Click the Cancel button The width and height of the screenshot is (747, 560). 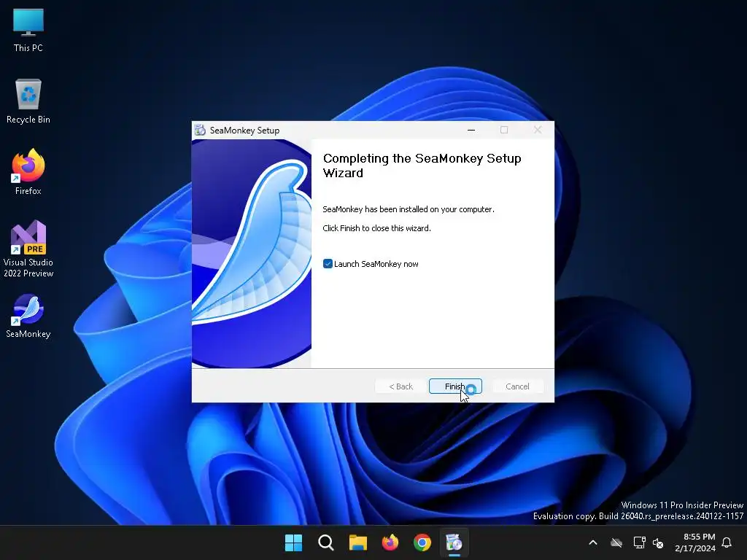tap(517, 386)
